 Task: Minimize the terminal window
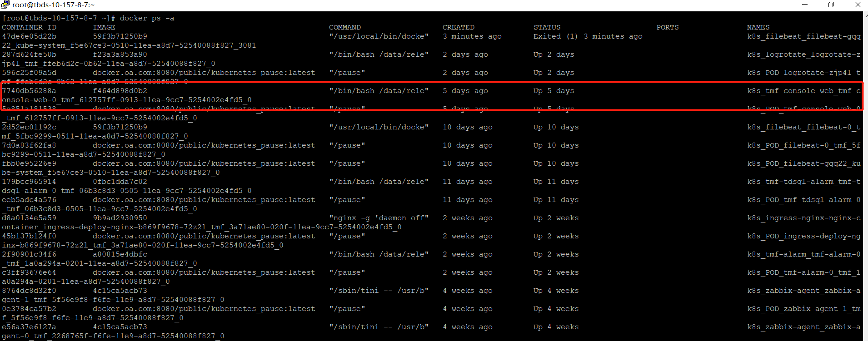[x=805, y=5]
